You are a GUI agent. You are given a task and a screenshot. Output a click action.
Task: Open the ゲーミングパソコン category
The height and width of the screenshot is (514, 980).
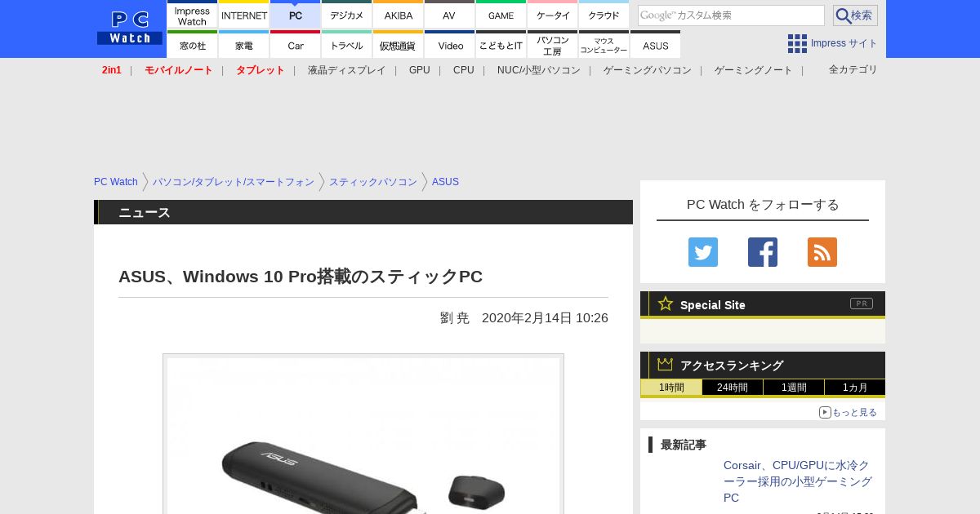click(648, 70)
